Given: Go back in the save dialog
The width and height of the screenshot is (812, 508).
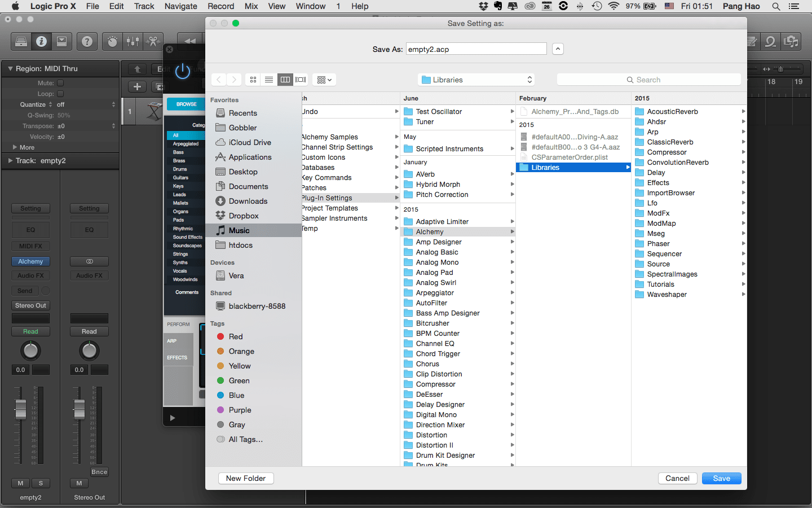Looking at the screenshot, I should coord(219,80).
